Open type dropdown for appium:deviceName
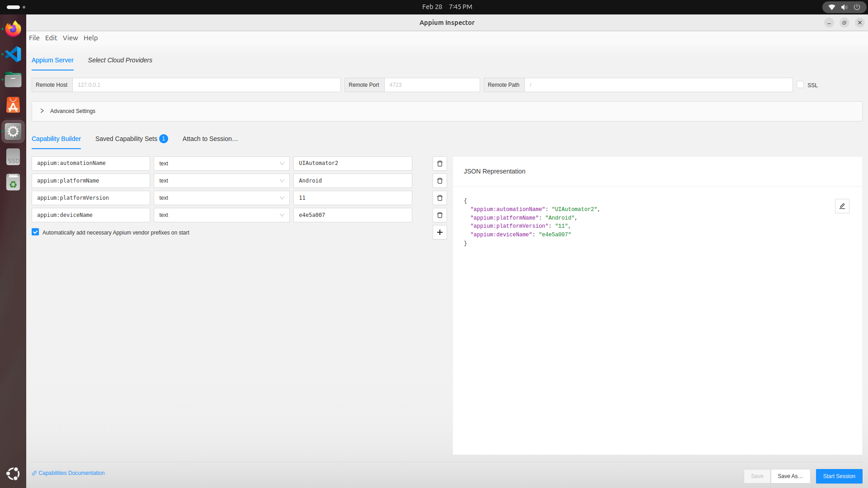 click(221, 215)
